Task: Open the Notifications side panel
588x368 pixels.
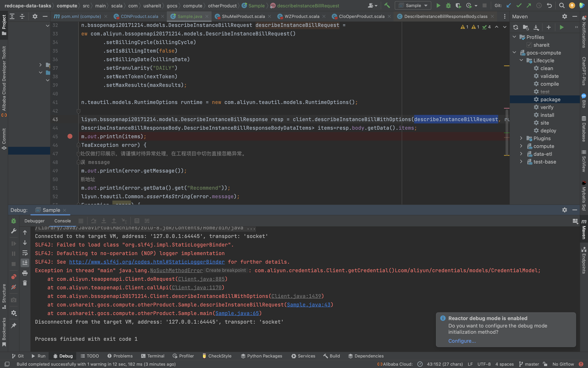Action: coord(584,32)
